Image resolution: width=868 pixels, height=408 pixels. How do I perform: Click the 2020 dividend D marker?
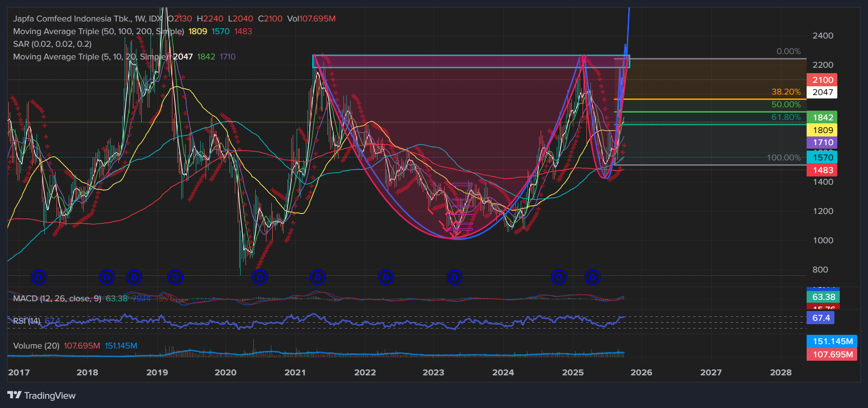coord(260,277)
